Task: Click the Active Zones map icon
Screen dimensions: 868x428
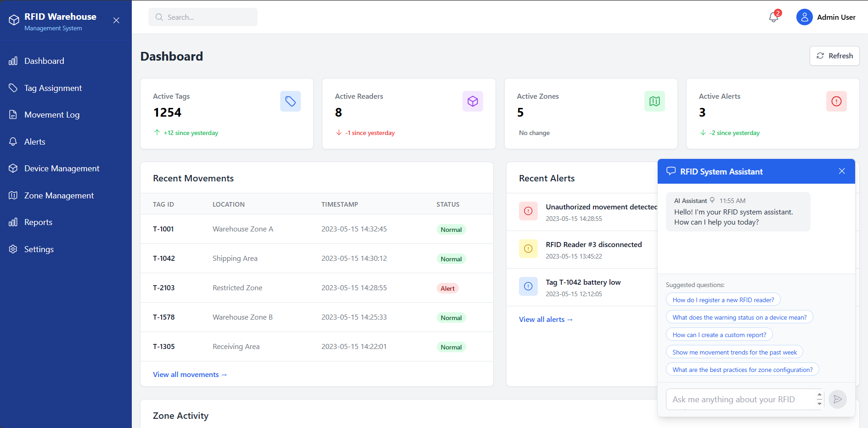Action: coord(654,101)
